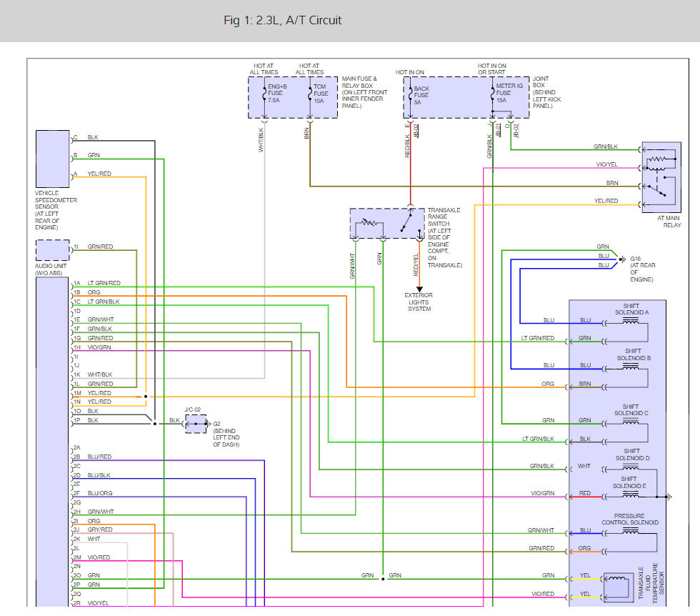Click the G16 ground location label

click(x=642, y=269)
